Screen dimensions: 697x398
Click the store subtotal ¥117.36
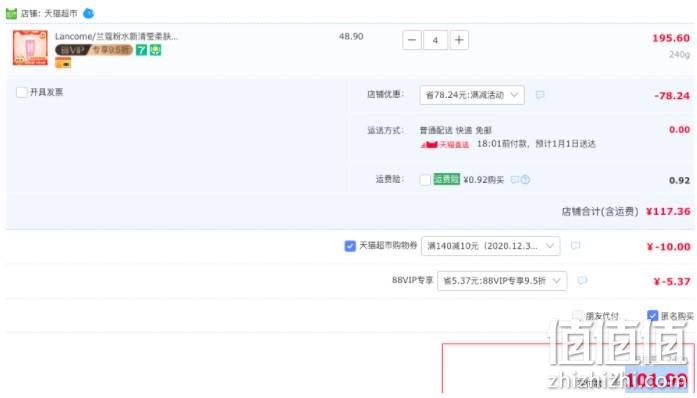(x=668, y=211)
